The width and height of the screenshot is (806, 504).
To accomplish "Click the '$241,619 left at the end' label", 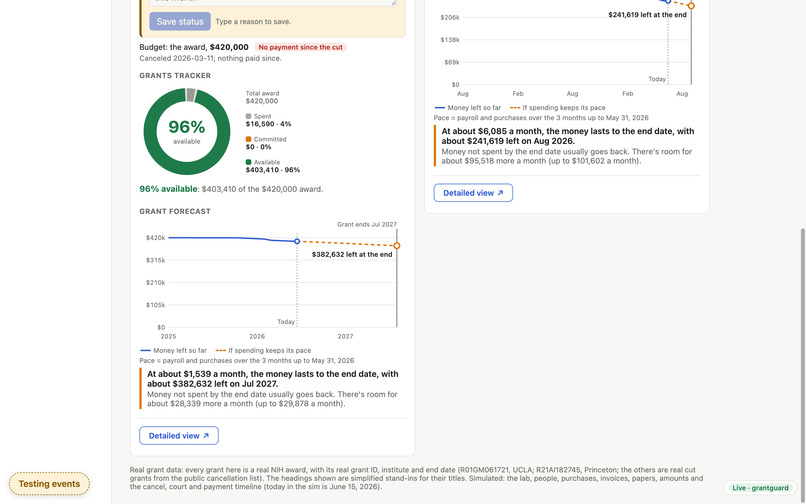I will (647, 15).
